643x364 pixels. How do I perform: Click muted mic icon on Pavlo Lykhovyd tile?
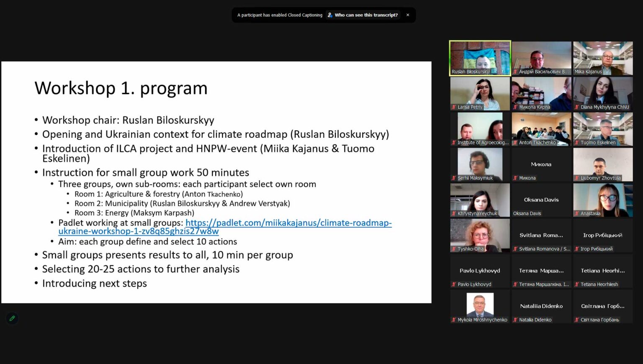pos(454,285)
